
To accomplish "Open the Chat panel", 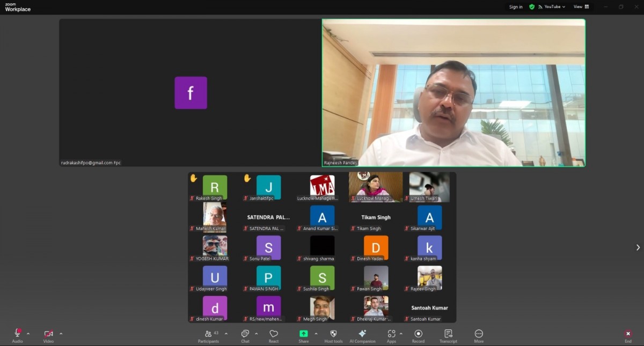I will pos(245,336).
